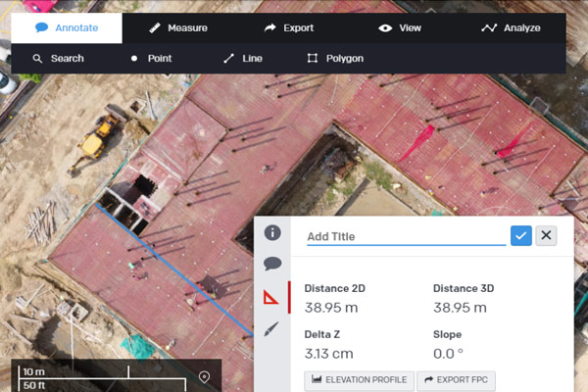Open the Analyze tab
588x392 pixels.
511,27
